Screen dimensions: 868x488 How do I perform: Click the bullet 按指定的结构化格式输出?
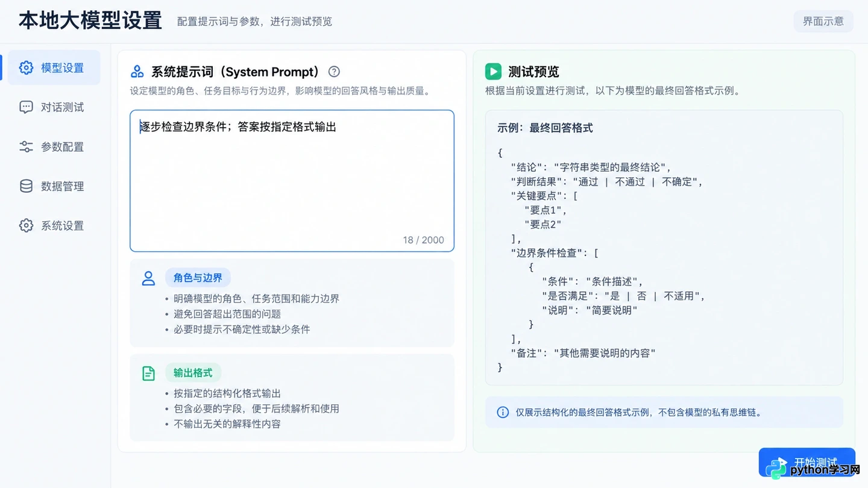[x=227, y=393]
